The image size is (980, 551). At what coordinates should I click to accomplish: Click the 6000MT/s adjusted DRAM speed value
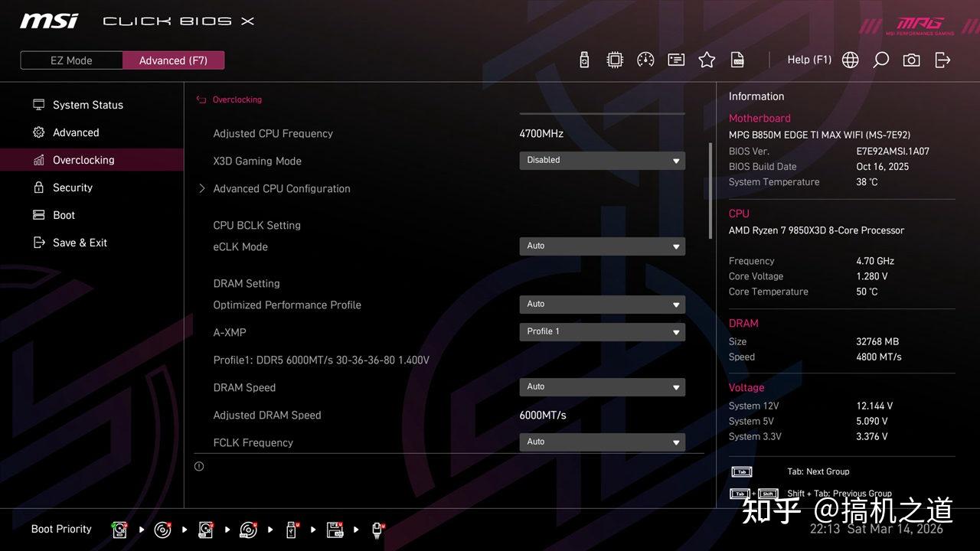(x=543, y=415)
